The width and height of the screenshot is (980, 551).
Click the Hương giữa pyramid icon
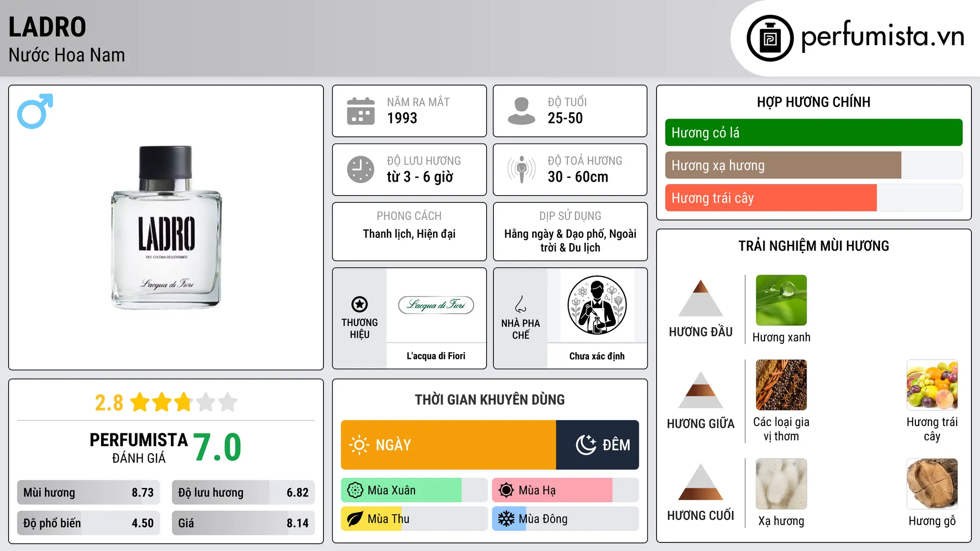701,390
